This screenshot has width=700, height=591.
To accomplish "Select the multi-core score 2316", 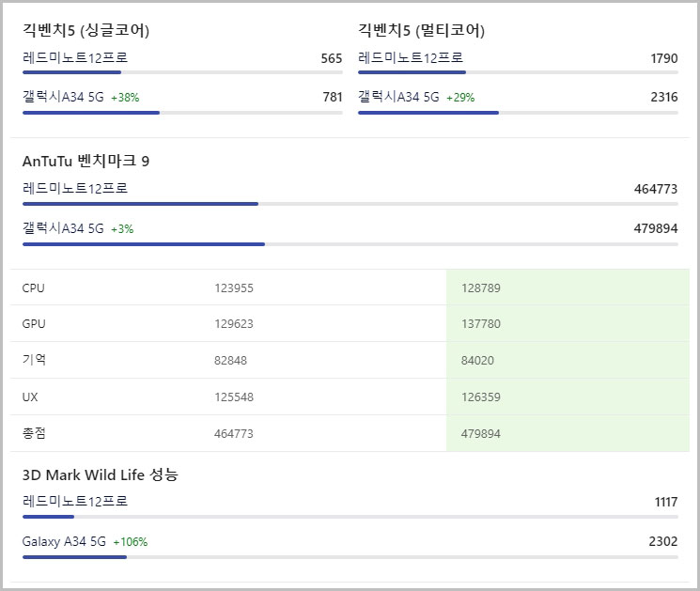I will pyautogui.click(x=664, y=97).
